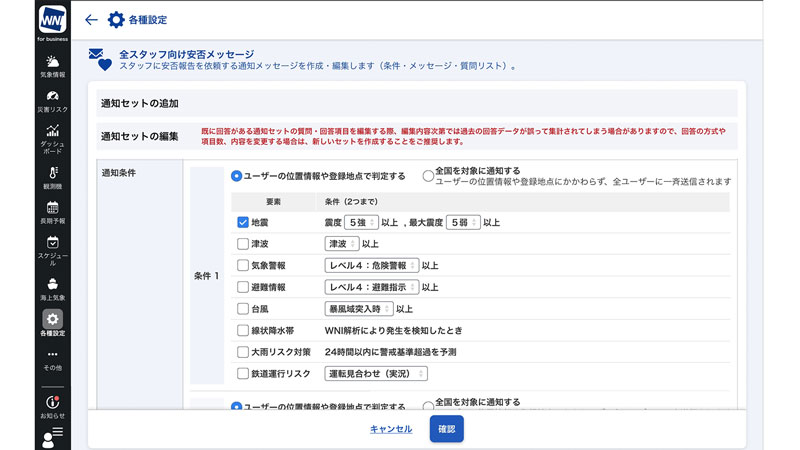Click the back arrow beside 各種設定

[x=92, y=19]
